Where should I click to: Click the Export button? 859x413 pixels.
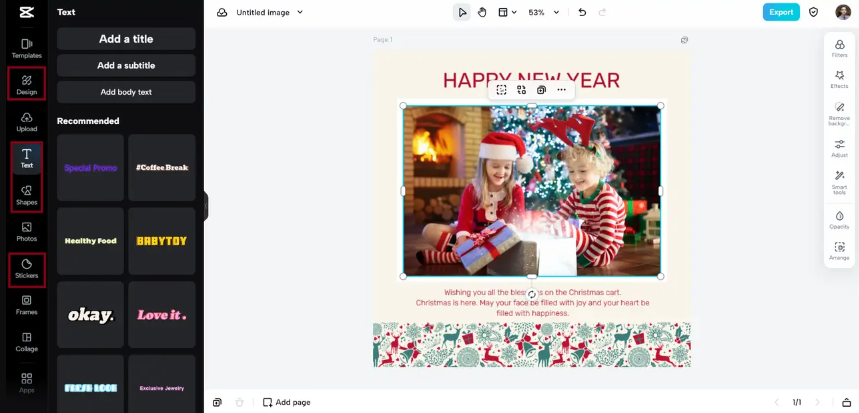[x=781, y=12]
